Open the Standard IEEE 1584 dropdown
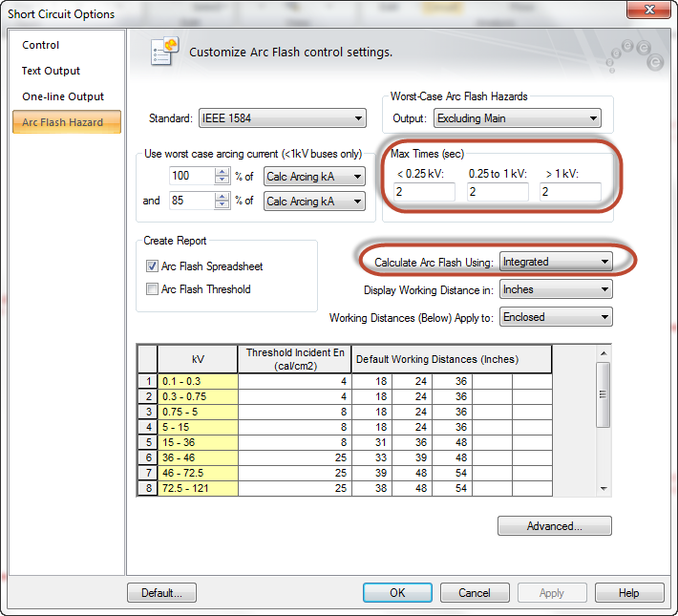 pyautogui.click(x=282, y=118)
